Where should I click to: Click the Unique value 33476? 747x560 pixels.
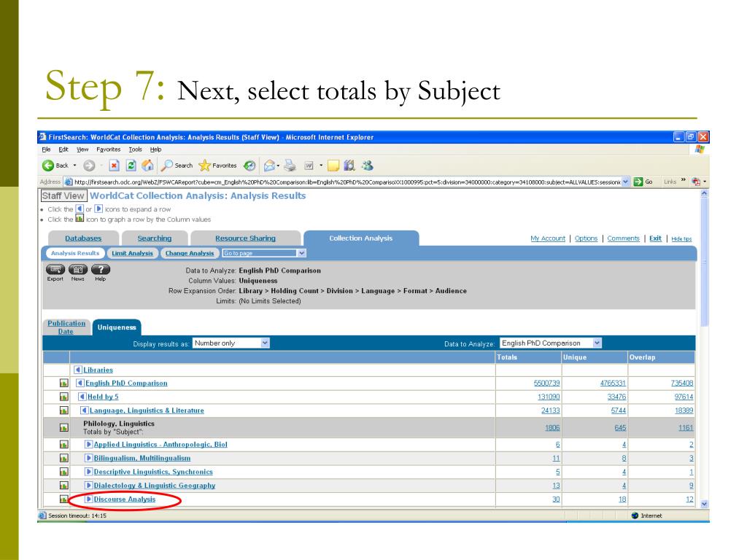click(616, 397)
